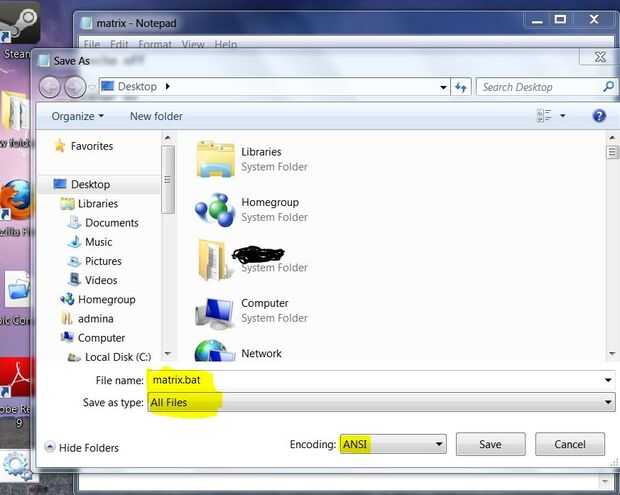Select Videos in the navigation tree

pyautogui.click(x=101, y=280)
